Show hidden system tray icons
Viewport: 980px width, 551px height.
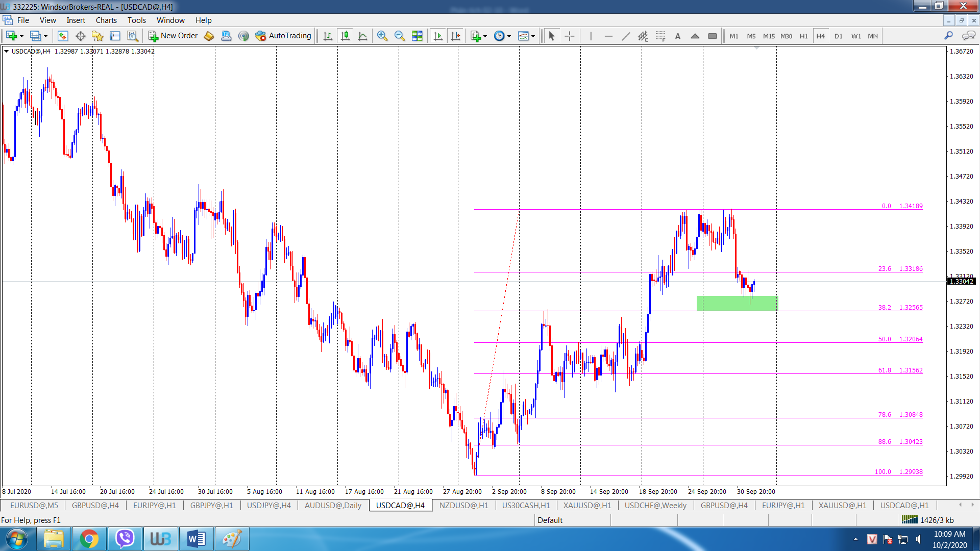(855, 539)
